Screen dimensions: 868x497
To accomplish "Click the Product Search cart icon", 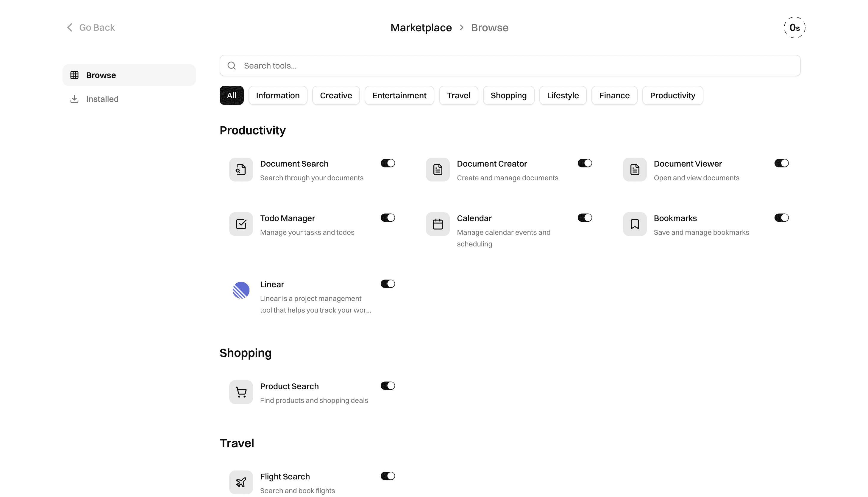I will (241, 392).
